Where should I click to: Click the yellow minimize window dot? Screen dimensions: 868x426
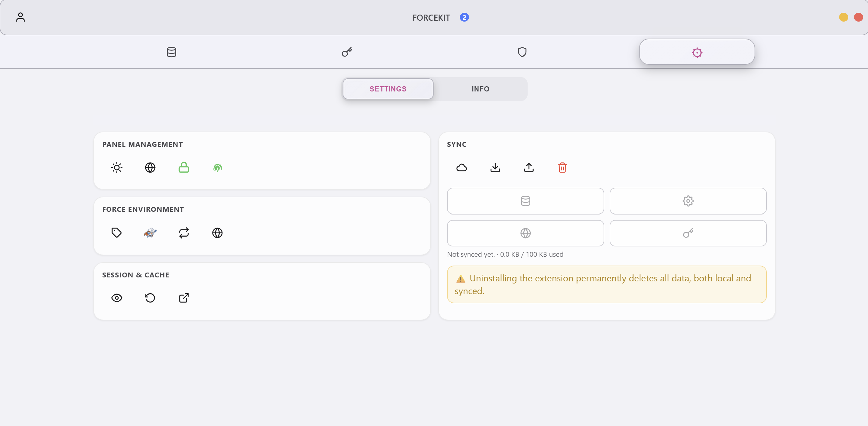coord(843,17)
